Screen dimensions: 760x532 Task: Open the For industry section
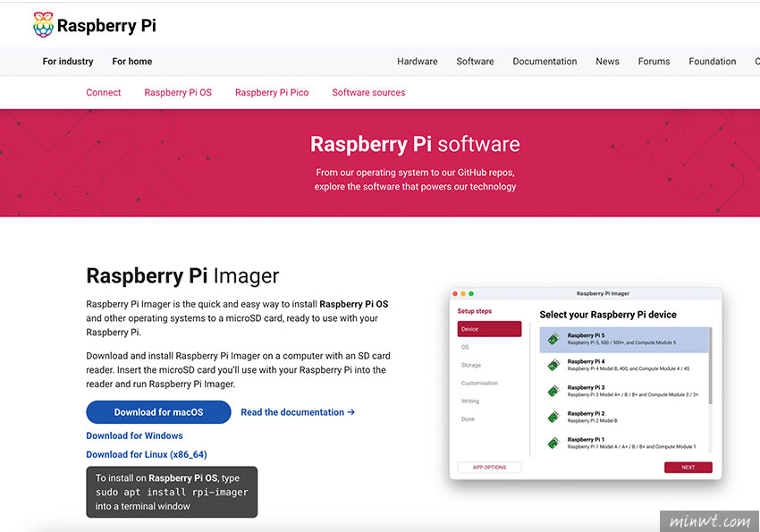tap(68, 62)
